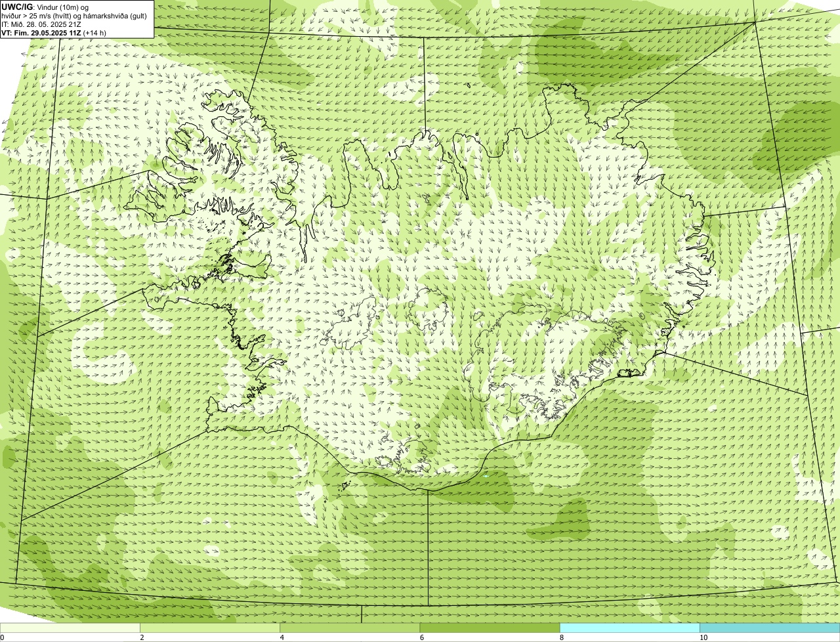The width and height of the screenshot is (840, 642).
Task: Select the light cyan 8–10 m/s color bar segment
Action: [629, 628]
